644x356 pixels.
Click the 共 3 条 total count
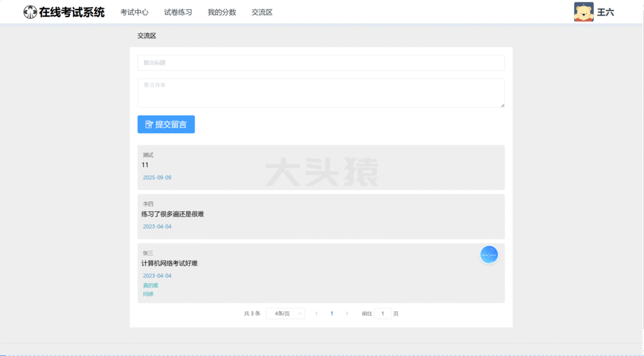[x=252, y=313]
